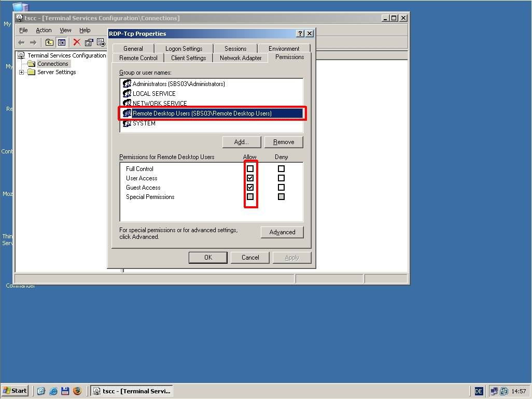Check the Deny box for Guest Access
Viewport: 532px width, 399px height.
tap(281, 188)
